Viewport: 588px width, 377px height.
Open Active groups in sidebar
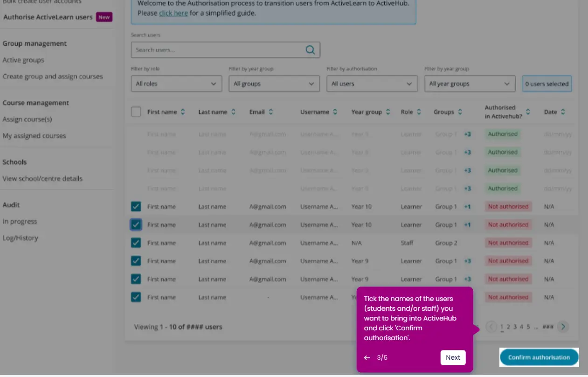click(23, 60)
